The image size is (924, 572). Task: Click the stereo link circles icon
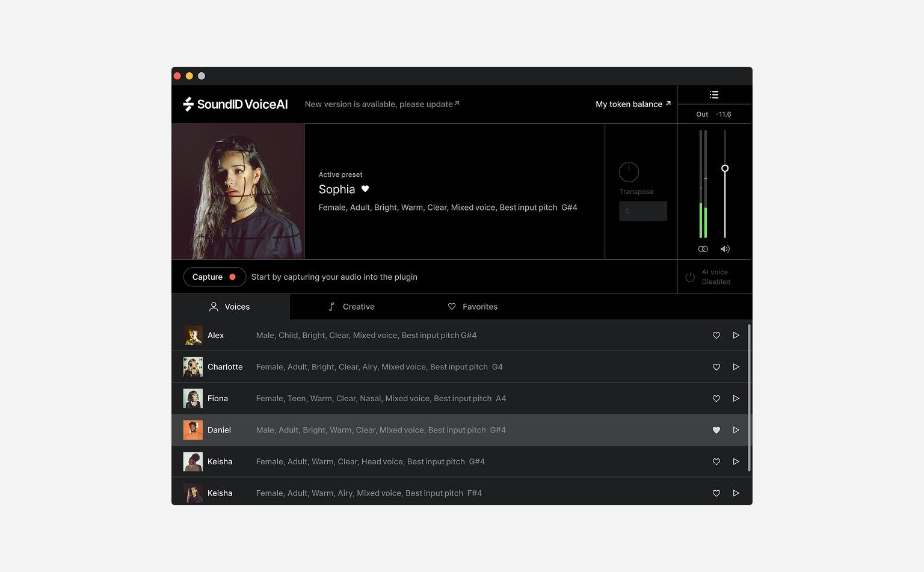(703, 249)
